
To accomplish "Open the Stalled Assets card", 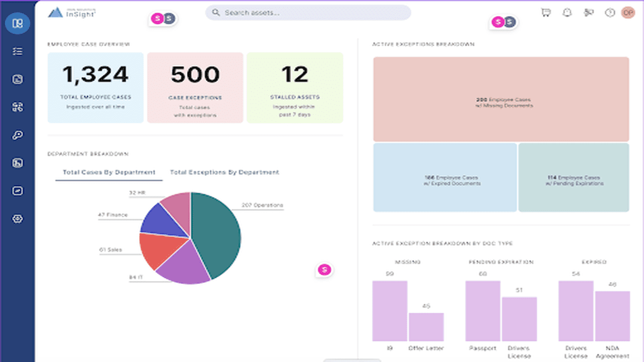I will 295,87.
